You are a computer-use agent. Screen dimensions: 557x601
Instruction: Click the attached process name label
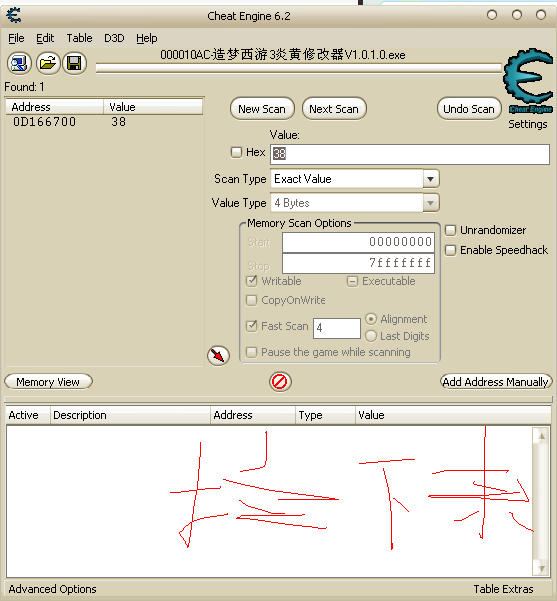[x=283, y=55]
